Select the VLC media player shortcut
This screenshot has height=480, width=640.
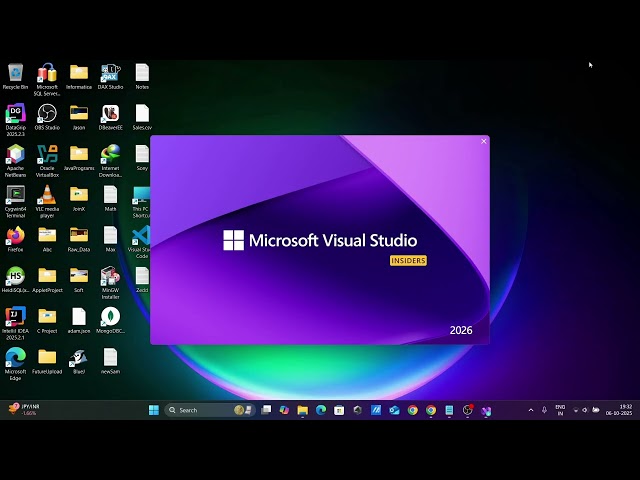tap(47, 202)
